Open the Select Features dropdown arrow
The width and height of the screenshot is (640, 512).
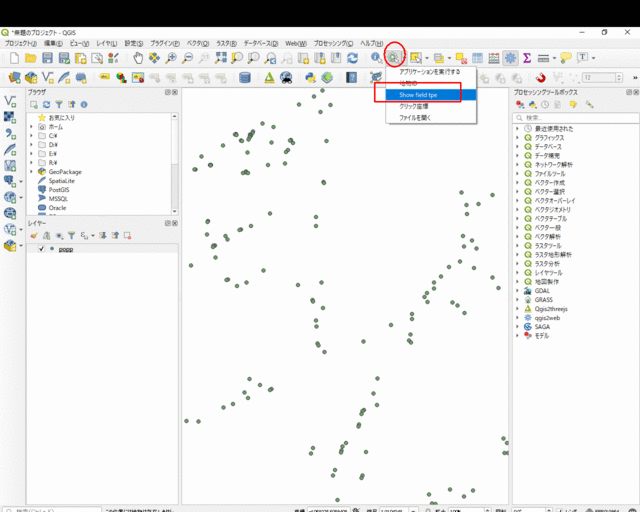[x=427, y=58]
